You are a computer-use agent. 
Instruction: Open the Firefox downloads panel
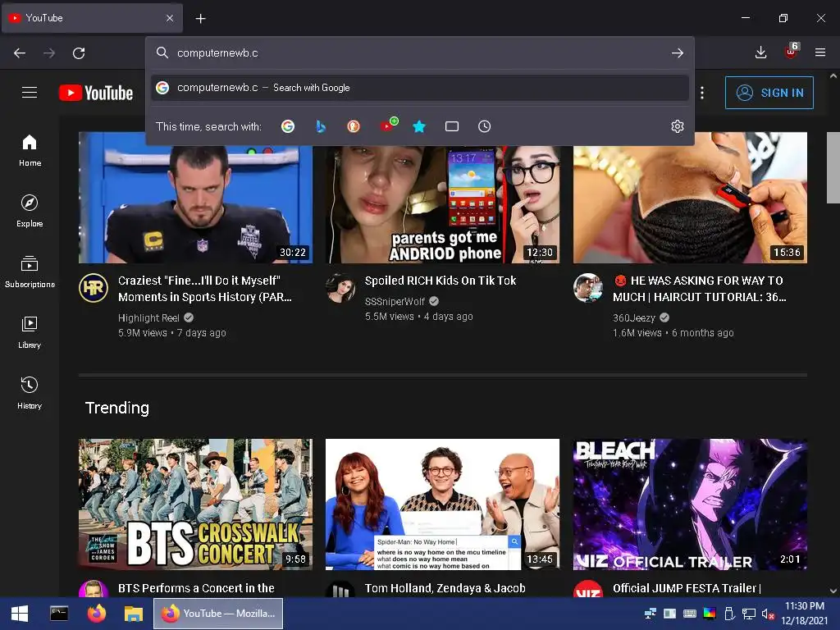[x=760, y=52]
